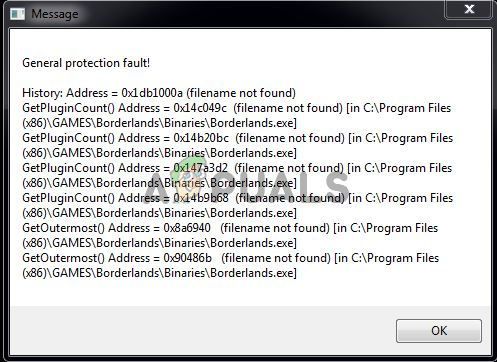Click the last Borderlands.exe path line
The width and height of the screenshot is (497, 362).
[159, 273]
